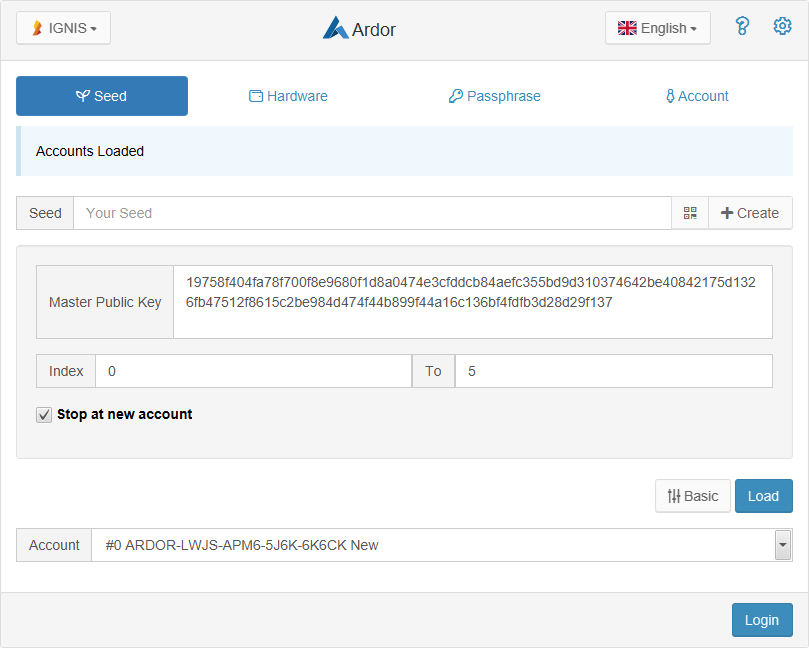Switch to the Hardware tab
Viewport: 809px width, 648px height.
pyautogui.click(x=288, y=96)
